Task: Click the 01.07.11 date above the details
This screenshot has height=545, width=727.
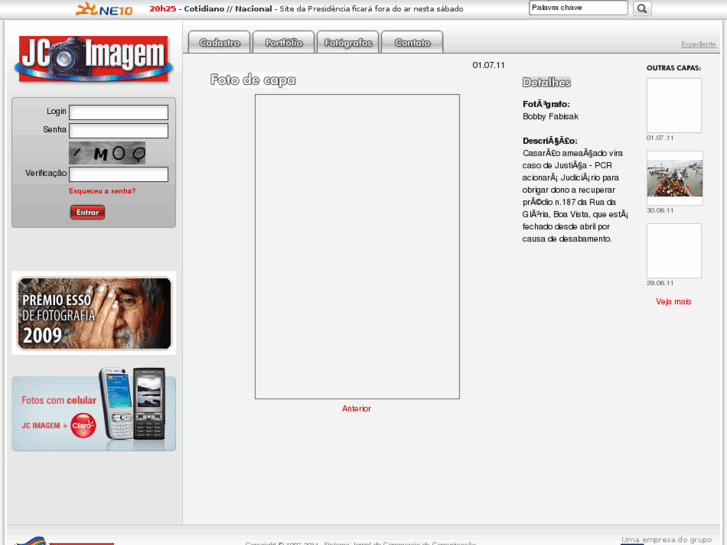Action: tap(488, 65)
